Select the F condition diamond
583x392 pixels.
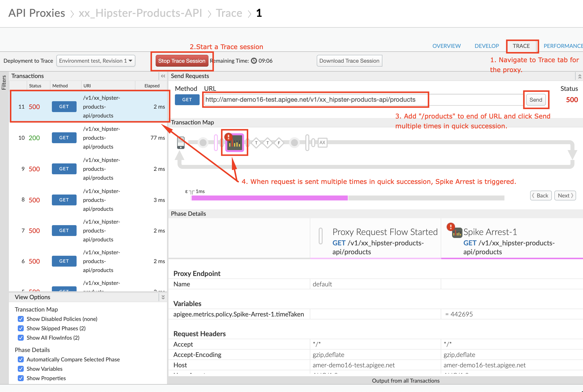tap(279, 143)
